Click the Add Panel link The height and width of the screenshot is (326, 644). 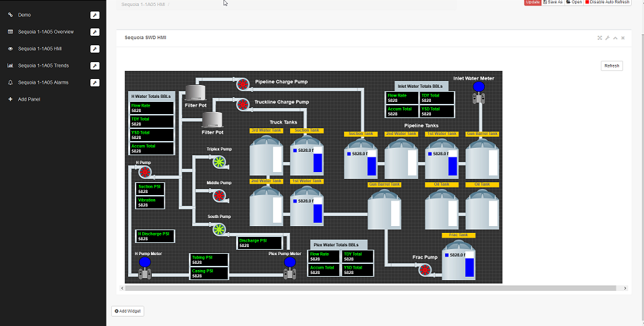[29, 99]
